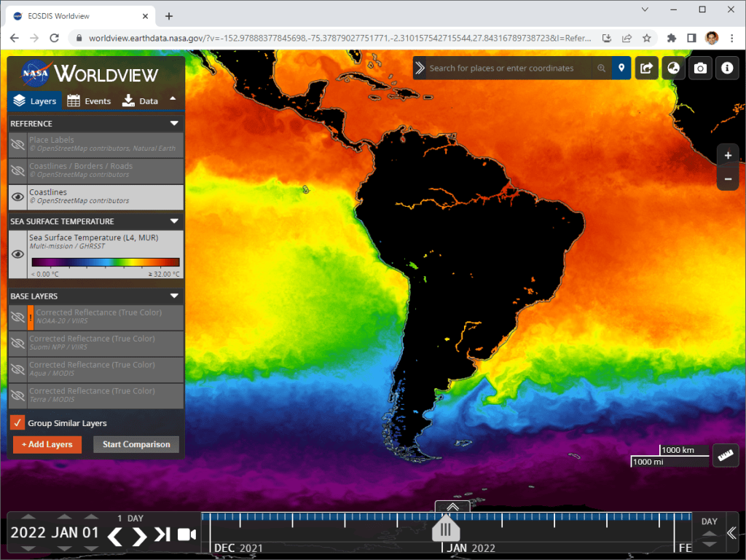The image size is (746, 560).
Task: Open the Chrome tab search dropdown
Action: (x=645, y=9)
